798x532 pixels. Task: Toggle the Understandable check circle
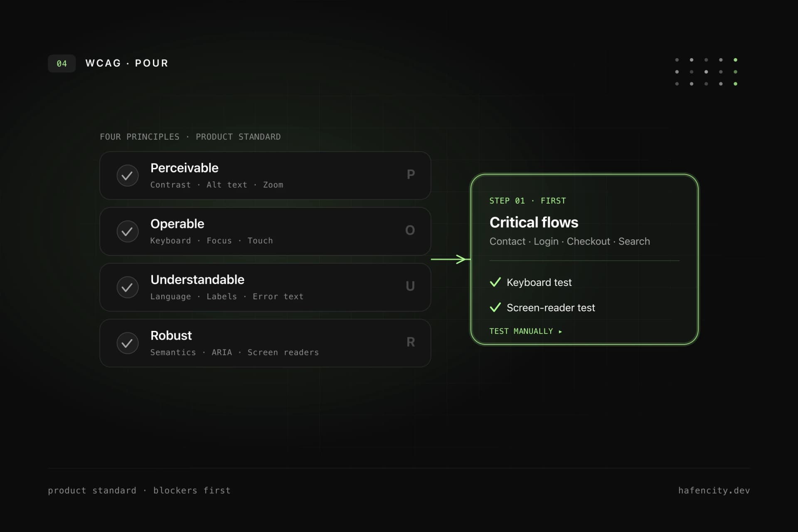[x=128, y=287]
